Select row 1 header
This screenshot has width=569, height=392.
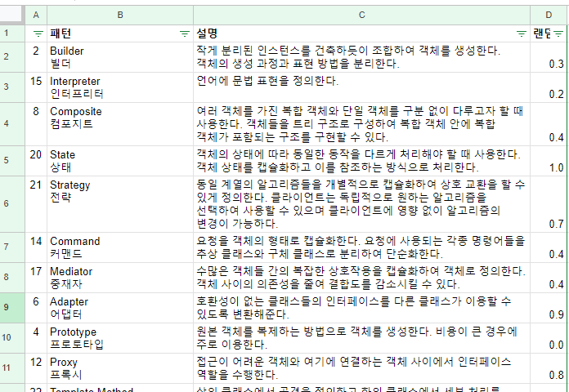point(12,33)
